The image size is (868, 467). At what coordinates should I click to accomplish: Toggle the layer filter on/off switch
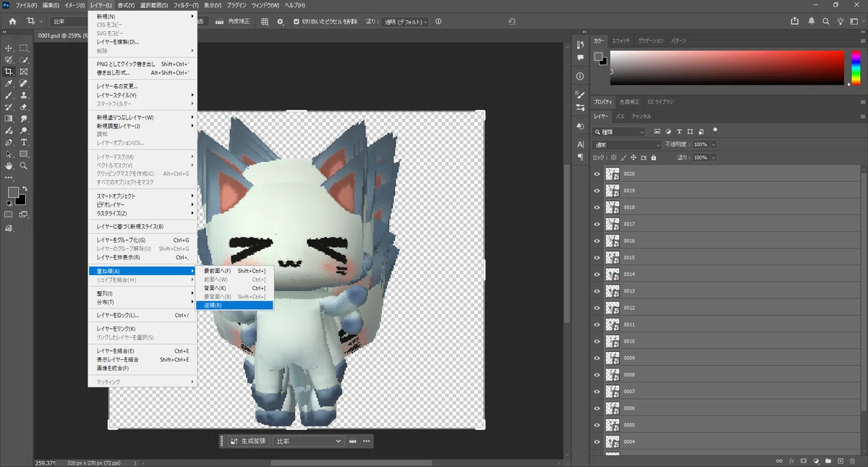715,131
